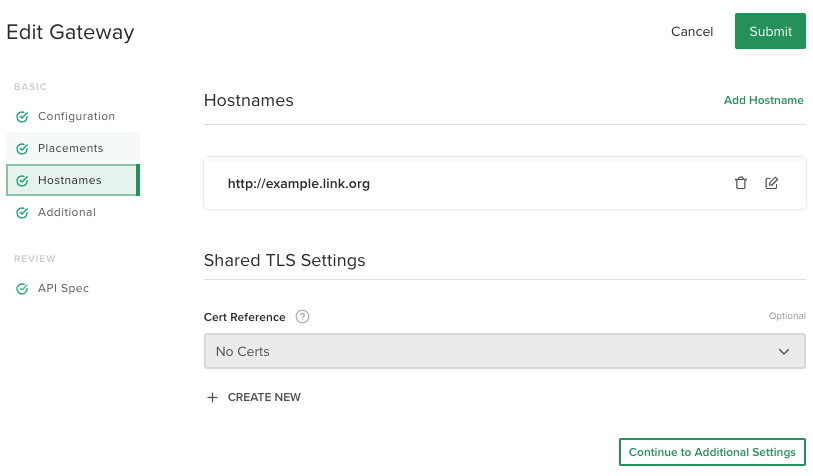Screen dimensions: 813x476
Task: Open the Additional step
Action: point(73,212)
